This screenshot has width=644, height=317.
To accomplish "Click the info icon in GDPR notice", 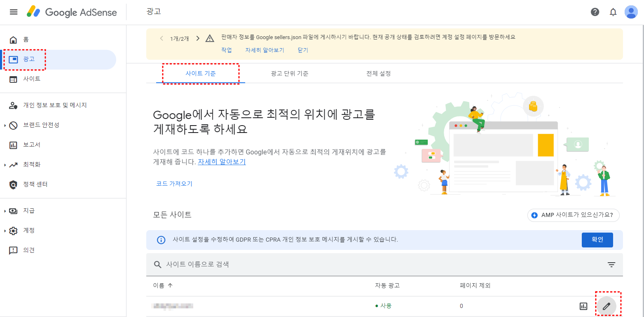I will point(161,240).
